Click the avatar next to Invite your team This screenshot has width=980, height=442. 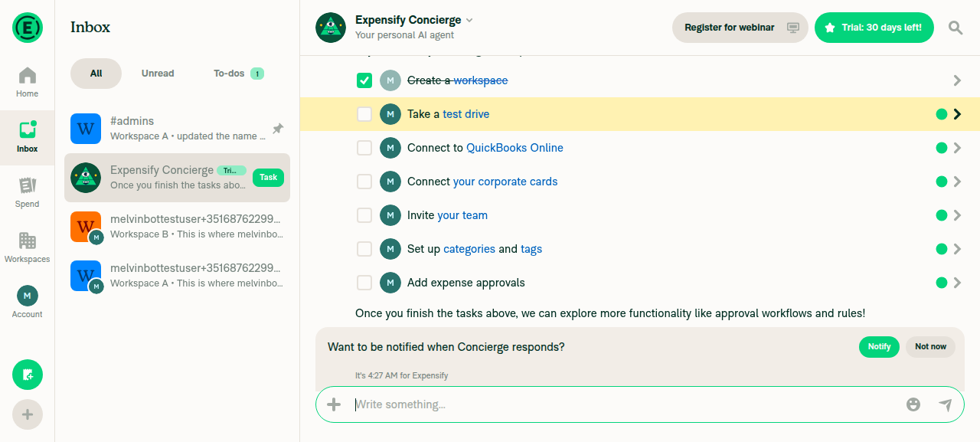tap(390, 215)
